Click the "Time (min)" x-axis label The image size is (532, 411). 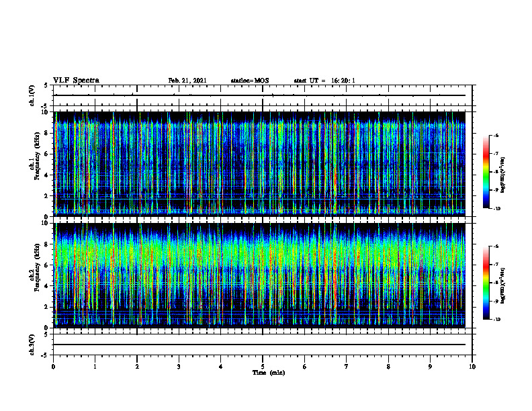[x=269, y=373]
